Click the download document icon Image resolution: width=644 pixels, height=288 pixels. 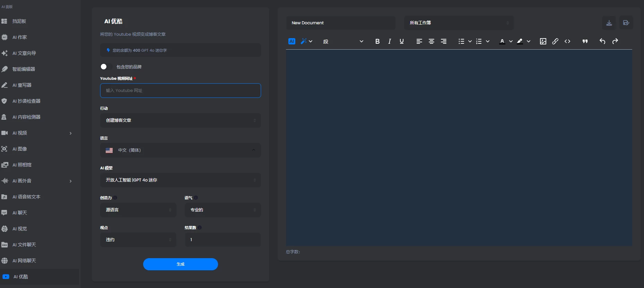click(x=609, y=23)
